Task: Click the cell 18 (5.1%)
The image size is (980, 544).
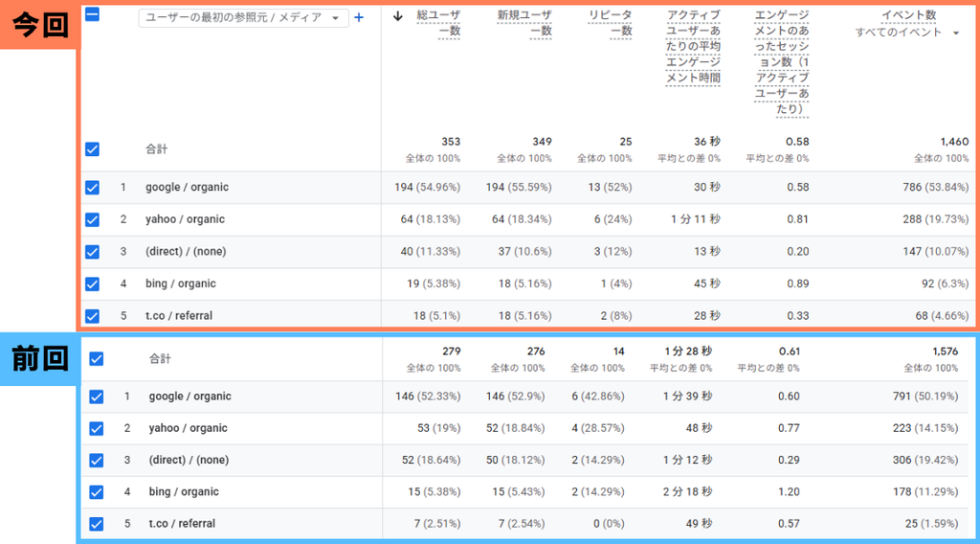Action: [x=436, y=316]
